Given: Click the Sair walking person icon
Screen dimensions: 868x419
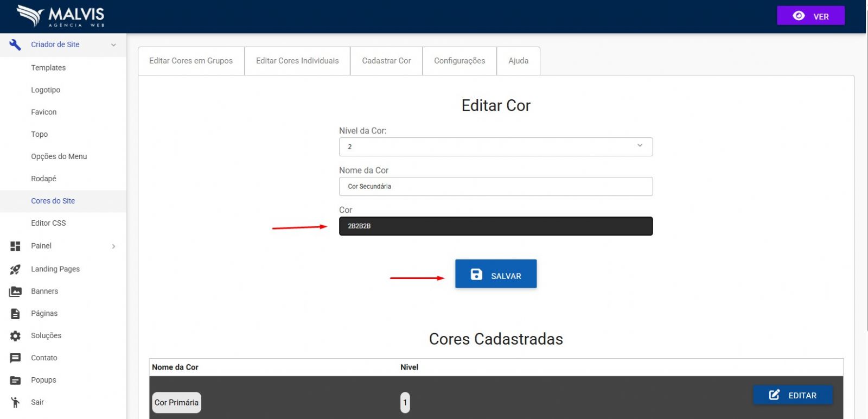Looking at the screenshot, I should coord(15,402).
